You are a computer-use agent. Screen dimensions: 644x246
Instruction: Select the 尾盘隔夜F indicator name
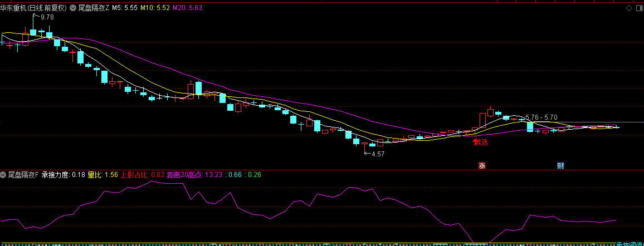(23, 175)
